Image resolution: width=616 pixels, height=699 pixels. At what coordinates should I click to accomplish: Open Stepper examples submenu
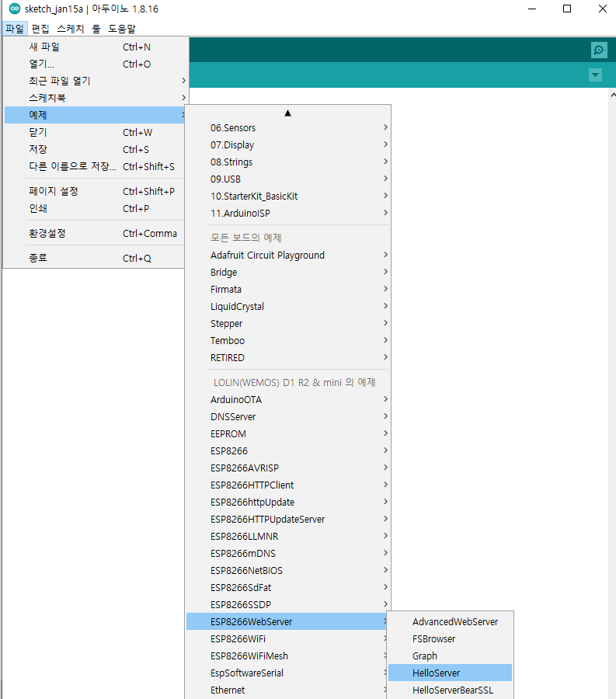(x=288, y=324)
